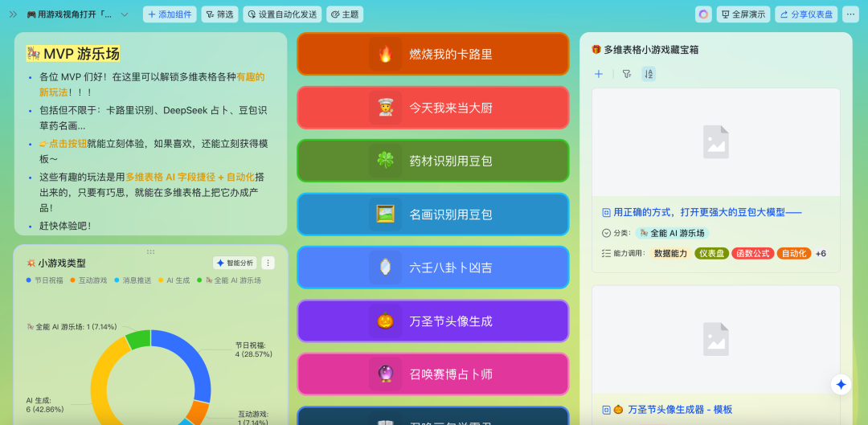868x425 pixels.
Task: Click the sort icon in 藏宝箱 panel
Action: click(649, 74)
